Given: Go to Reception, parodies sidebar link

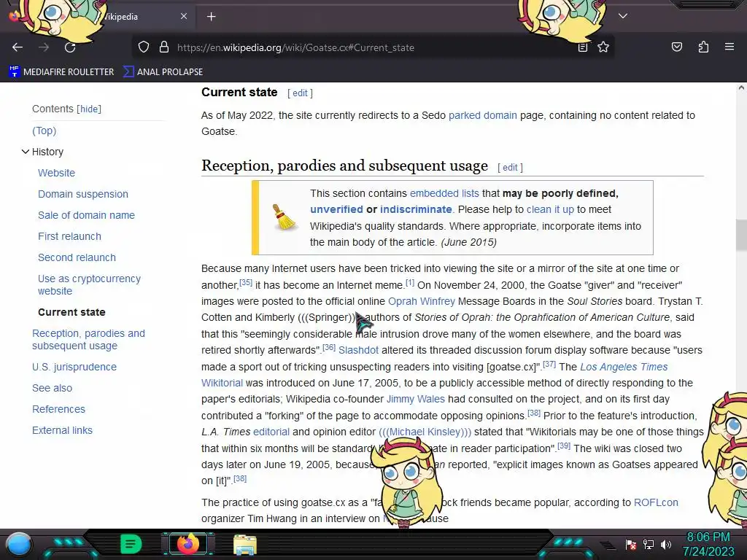Looking at the screenshot, I should tap(88, 340).
